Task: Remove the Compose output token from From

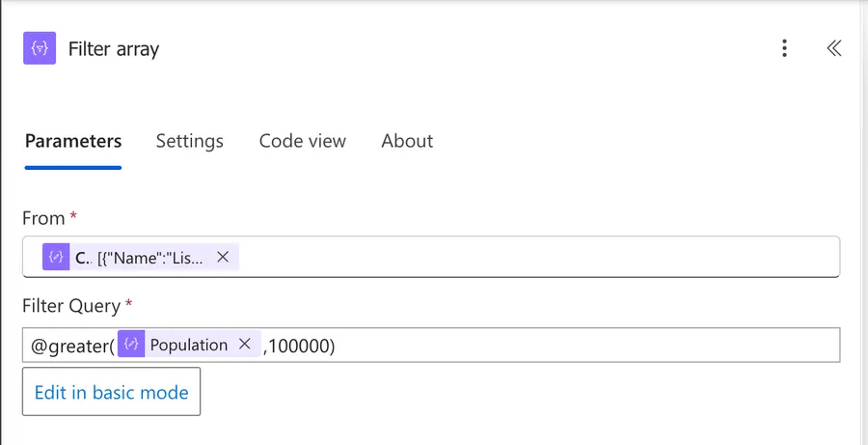Action: (223, 258)
